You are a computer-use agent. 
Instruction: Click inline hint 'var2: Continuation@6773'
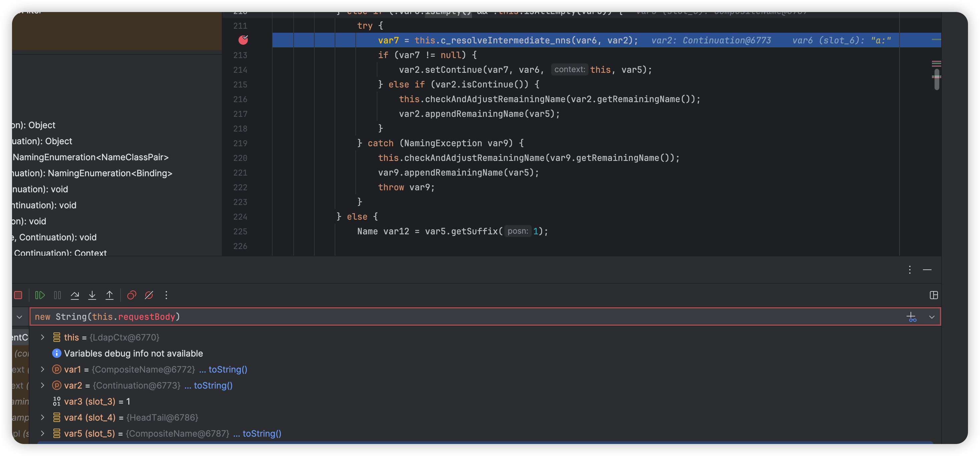711,40
